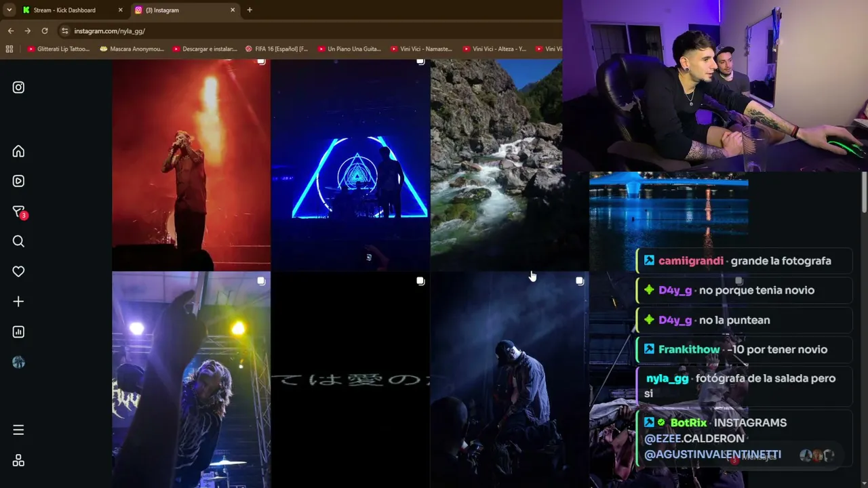View site information icon in address bar
Image resolution: width=868 pixels, height=488 pixels.
64,30
